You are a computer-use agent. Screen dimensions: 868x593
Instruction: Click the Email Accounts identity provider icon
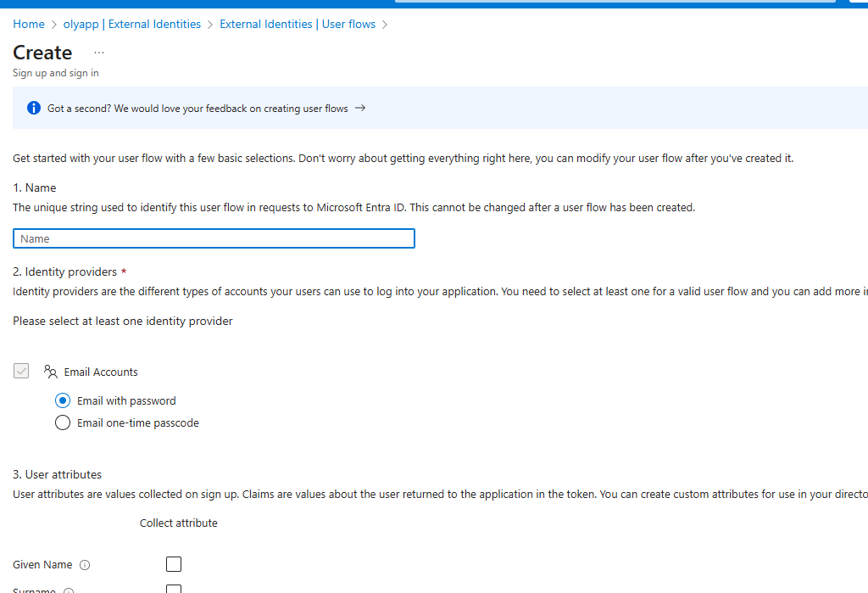point(51,372)
